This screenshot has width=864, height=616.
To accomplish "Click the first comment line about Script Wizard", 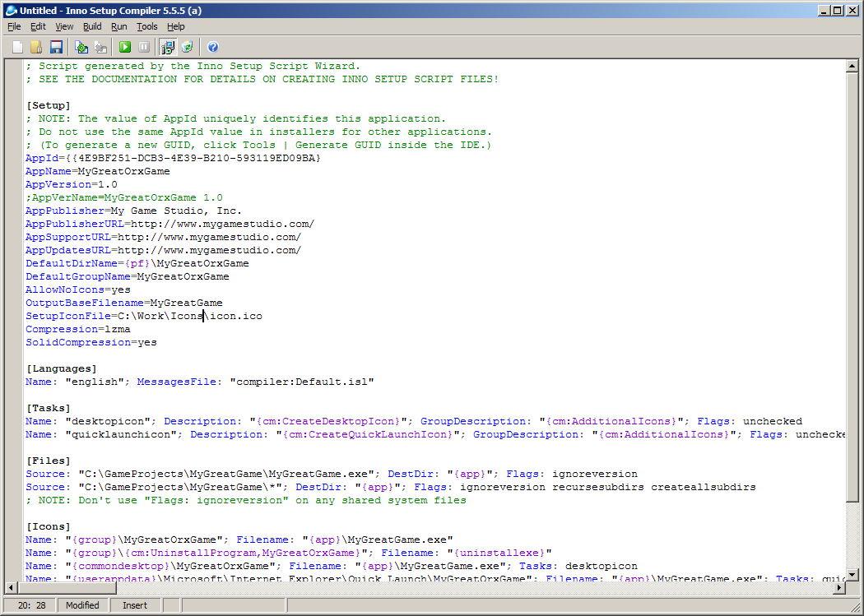I will tap(193, 66).
